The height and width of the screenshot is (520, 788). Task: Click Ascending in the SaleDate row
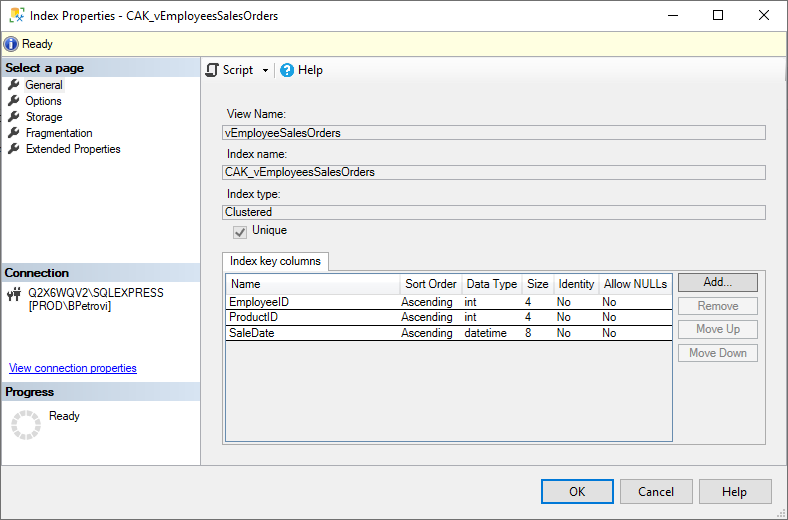(427, 333)
